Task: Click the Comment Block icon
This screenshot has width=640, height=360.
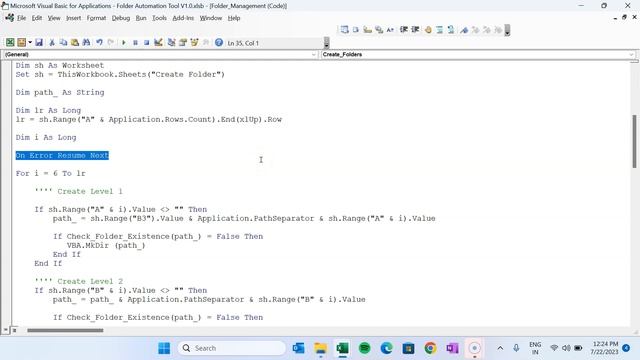Action: point(440,30)
